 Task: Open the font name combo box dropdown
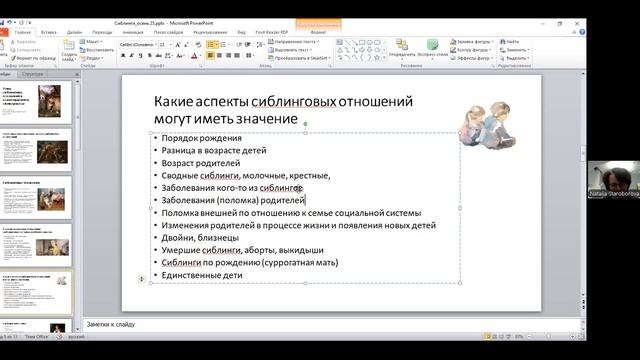(156, 44)
